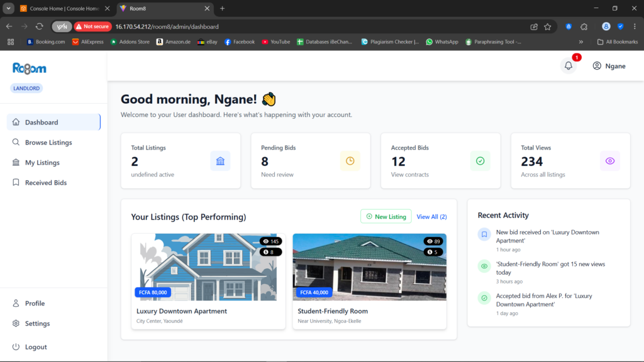Viewport: 644px width, 362px height.
Task: Open the View All (2) link
Action: pos(431,217)
